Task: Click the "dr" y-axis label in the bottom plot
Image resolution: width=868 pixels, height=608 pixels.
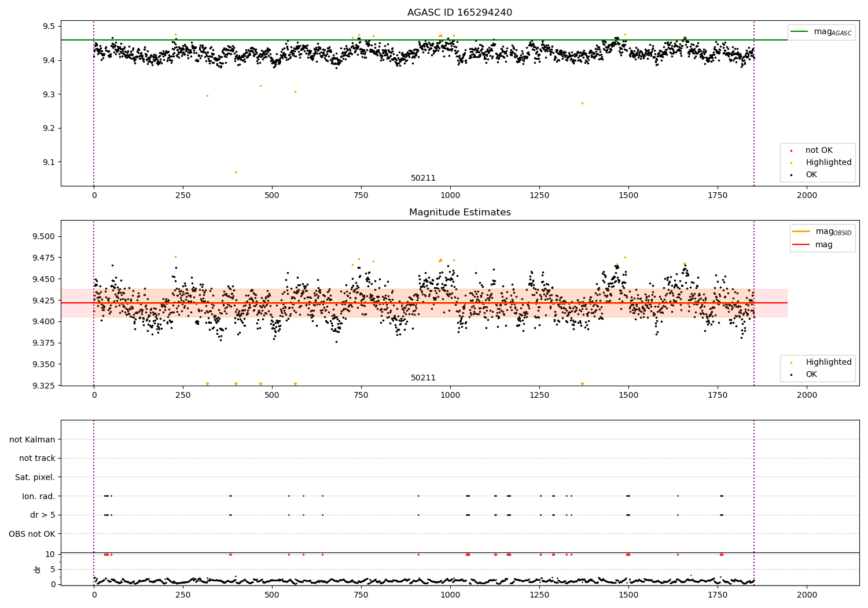Action: [38, 569]
